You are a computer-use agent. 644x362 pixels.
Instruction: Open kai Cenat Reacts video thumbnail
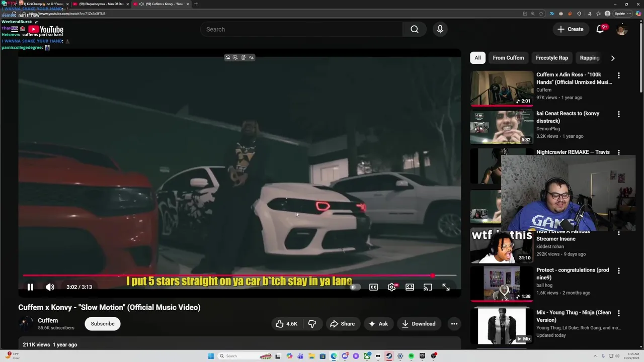tap(502, 127)
